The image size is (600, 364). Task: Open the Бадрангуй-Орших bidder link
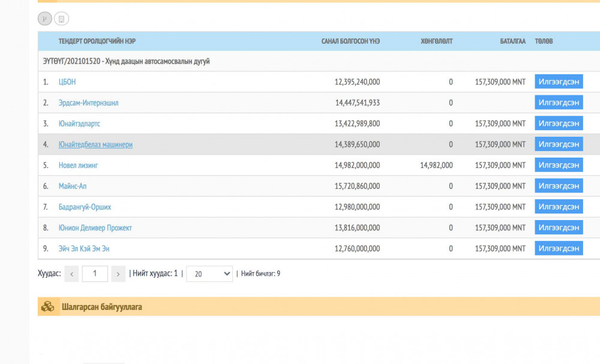coord(85,207)
